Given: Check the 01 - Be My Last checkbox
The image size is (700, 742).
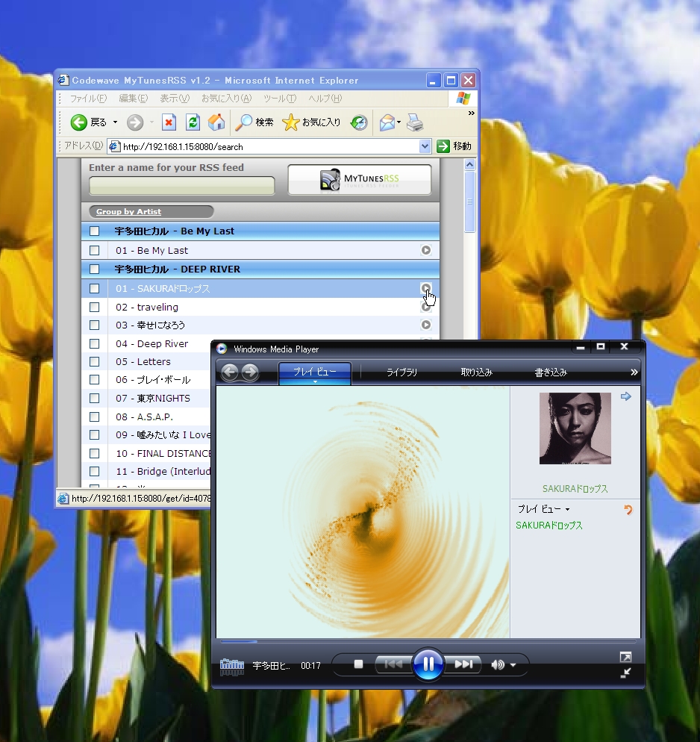Looking at the screenshot, I should pos(95,250).
